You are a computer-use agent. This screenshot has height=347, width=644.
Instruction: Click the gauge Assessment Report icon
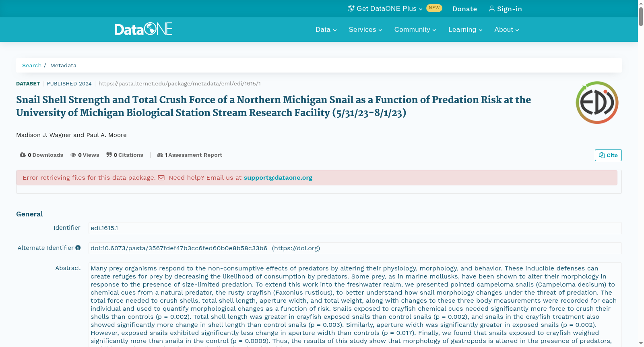coord(160,155)
